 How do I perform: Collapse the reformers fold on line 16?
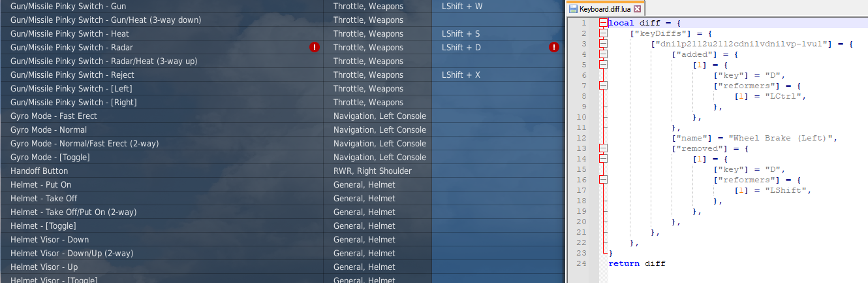click(x=602, y=180)
